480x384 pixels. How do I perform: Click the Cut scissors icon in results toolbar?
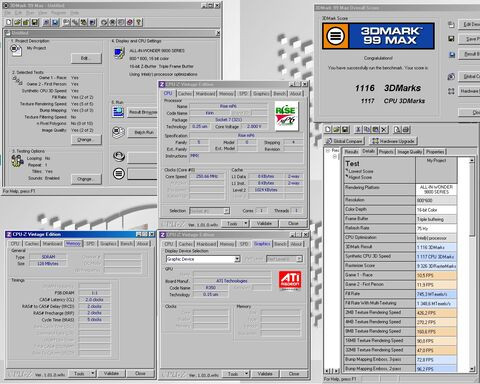[x=358, y=129]
